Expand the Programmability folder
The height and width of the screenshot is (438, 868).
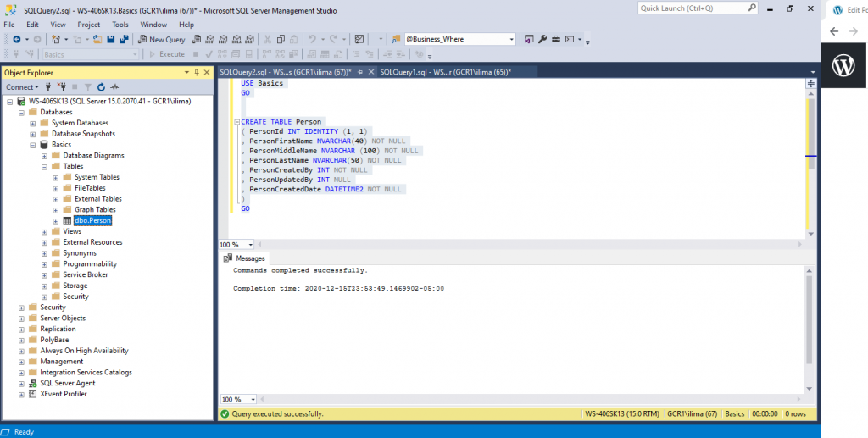44,264
